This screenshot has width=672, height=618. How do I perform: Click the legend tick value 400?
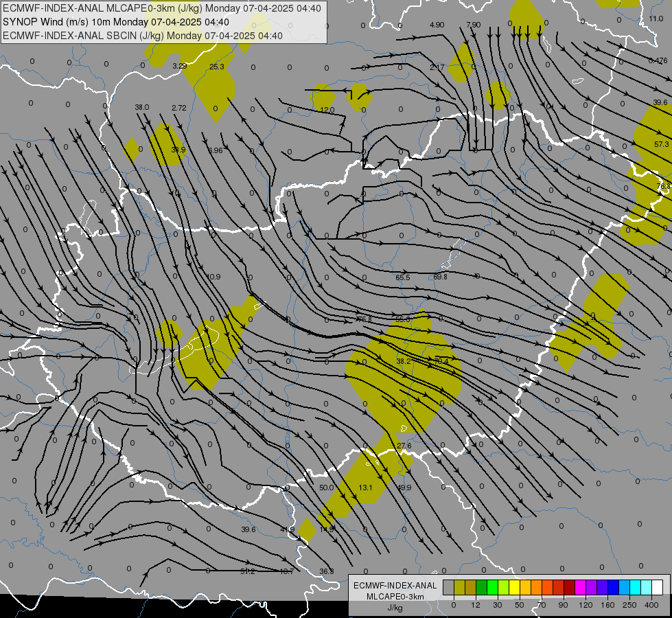click(x=651, y=605)
